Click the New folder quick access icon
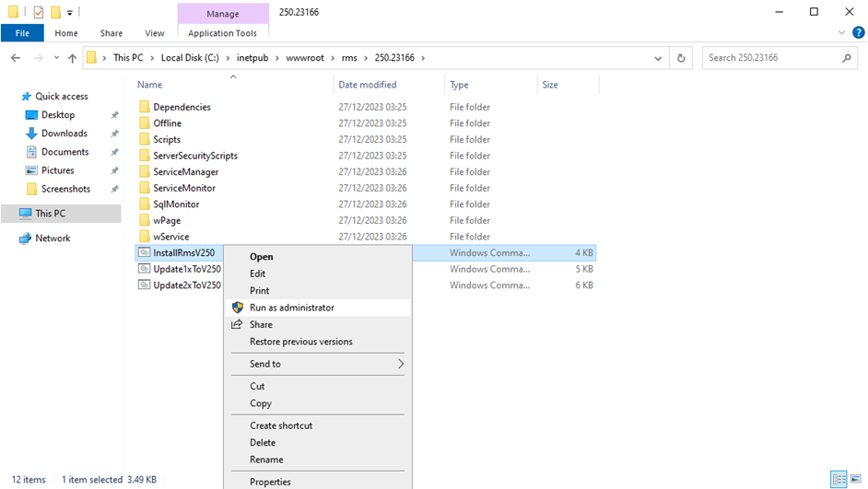The height and width of the screenshot is (489, 868). (x=55, y=12)
